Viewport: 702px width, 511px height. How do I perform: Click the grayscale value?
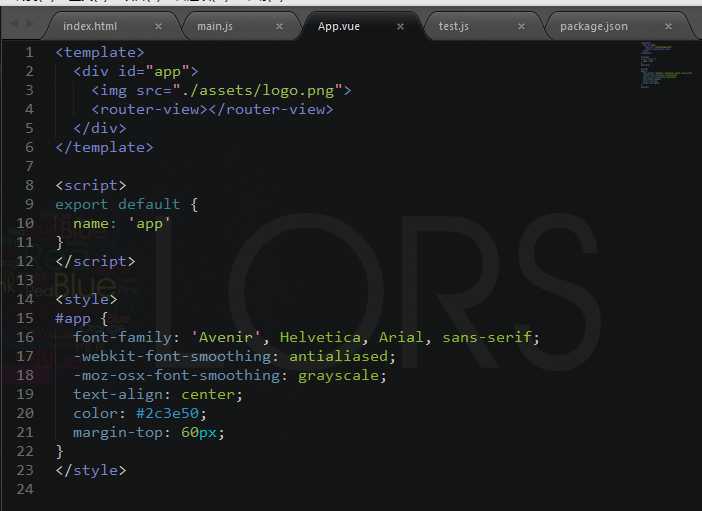338,375
